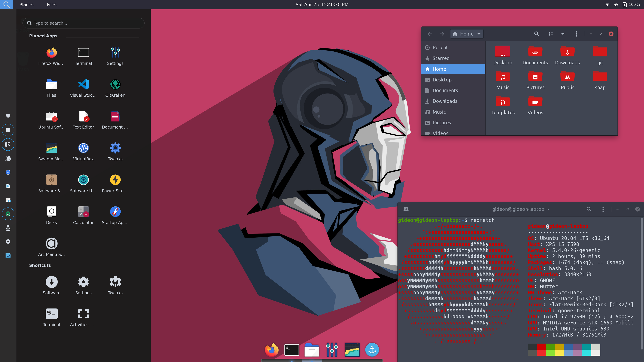
Task: Open the Files menu in top bar
Action: (x=51, y=5)
